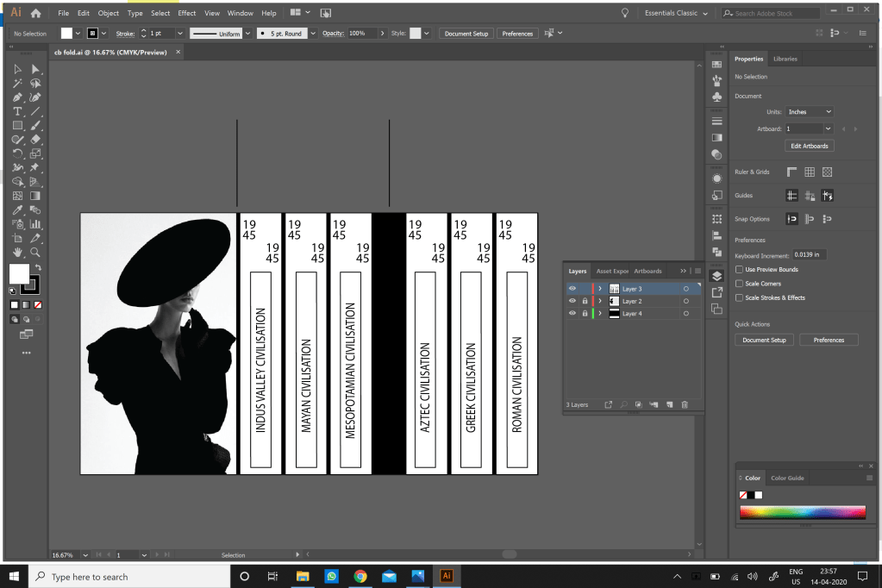Screen dimensions: 882x588
Task: Open the Effect menu
Action: (187, 13)
